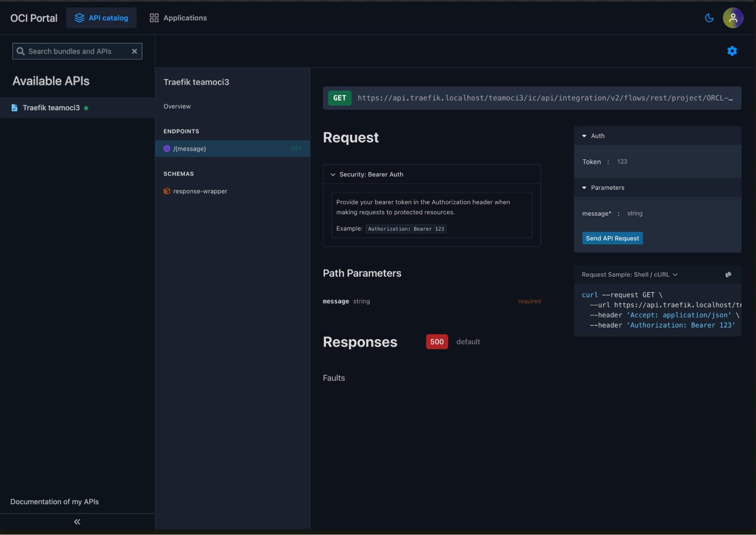Select Traefik teamoci3 in Available APIs
756x535 pixels.
(77, 108)
